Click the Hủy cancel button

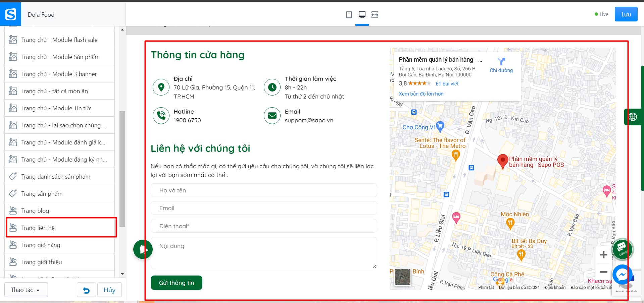click(109, 290)
